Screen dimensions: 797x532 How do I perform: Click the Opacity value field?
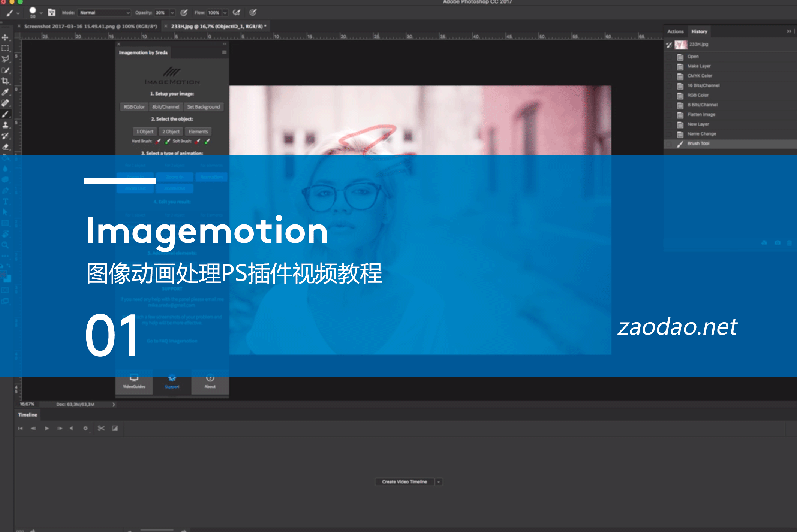tap(162, 13)
